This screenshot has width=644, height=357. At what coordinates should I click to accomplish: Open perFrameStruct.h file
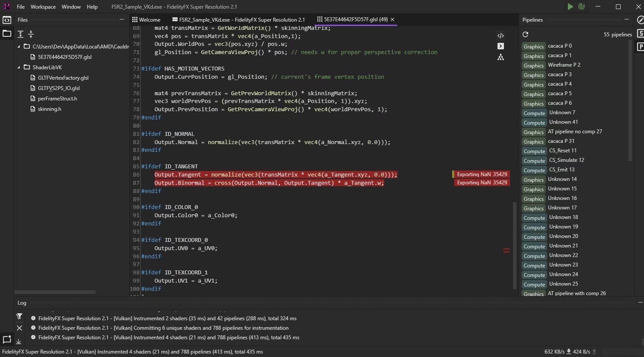click(x=57, y=98)
